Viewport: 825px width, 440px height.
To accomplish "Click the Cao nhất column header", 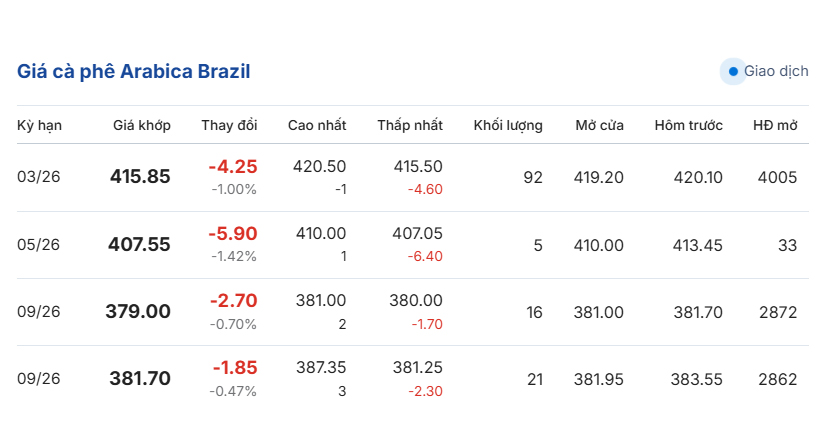I will point(317,125).
